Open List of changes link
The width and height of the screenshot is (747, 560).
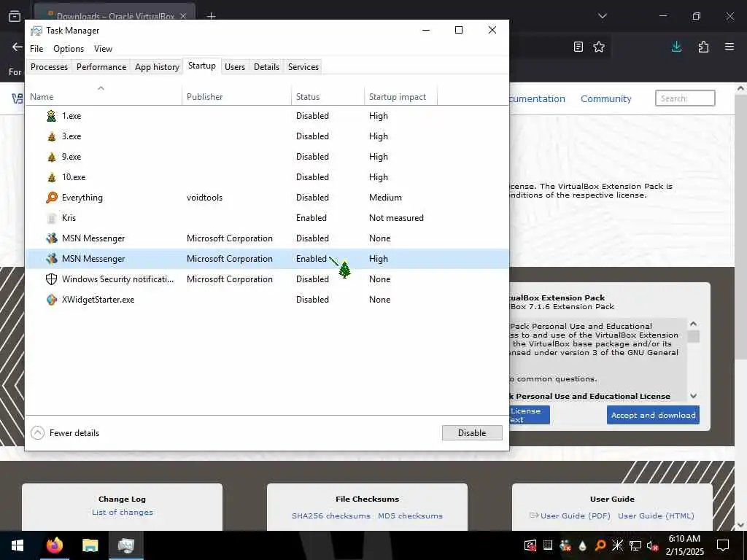pos(123,513)
